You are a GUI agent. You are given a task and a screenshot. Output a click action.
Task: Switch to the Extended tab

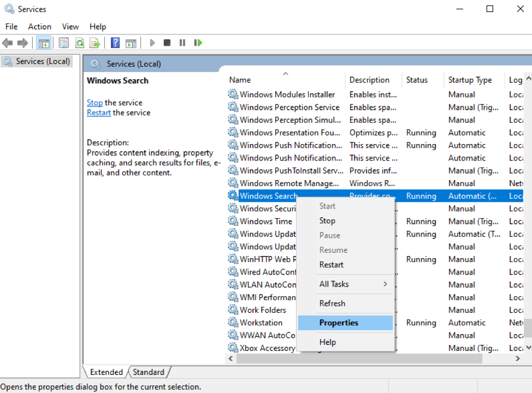tap(106, 372)
